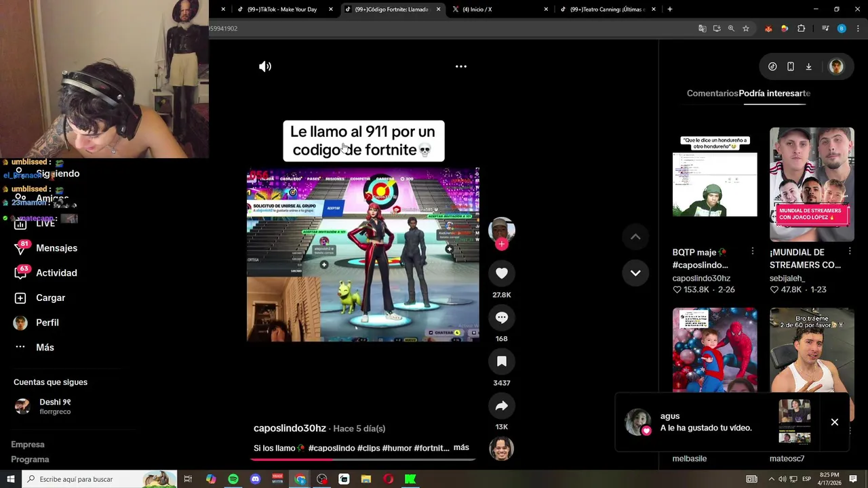Switch to the 'TikTok - Make Your Day' tab

pyautogui.click(x=281, y=9)
